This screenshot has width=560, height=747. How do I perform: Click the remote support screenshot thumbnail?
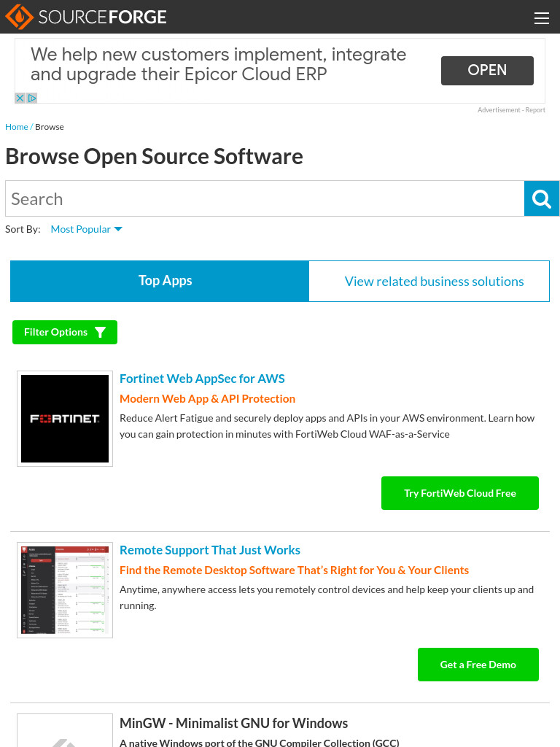(65, 590)
